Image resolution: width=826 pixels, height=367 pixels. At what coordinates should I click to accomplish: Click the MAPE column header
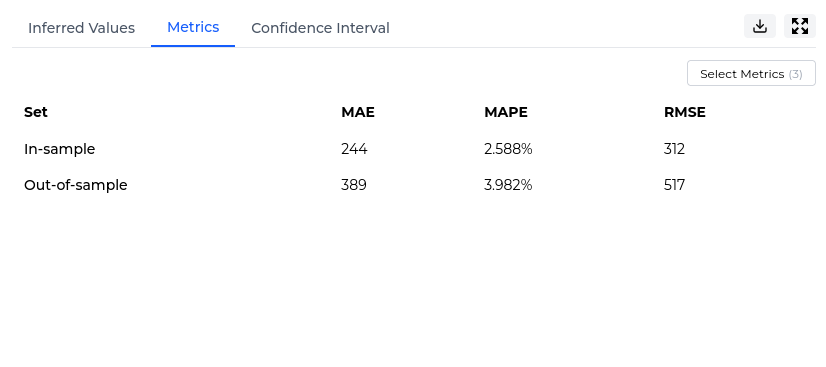(506, 112)
